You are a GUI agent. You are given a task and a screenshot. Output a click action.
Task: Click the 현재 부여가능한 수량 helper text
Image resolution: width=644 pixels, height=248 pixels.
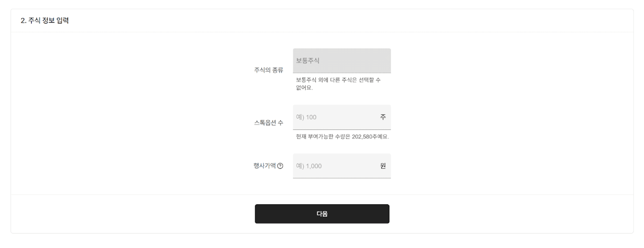[x=342, y=136]
